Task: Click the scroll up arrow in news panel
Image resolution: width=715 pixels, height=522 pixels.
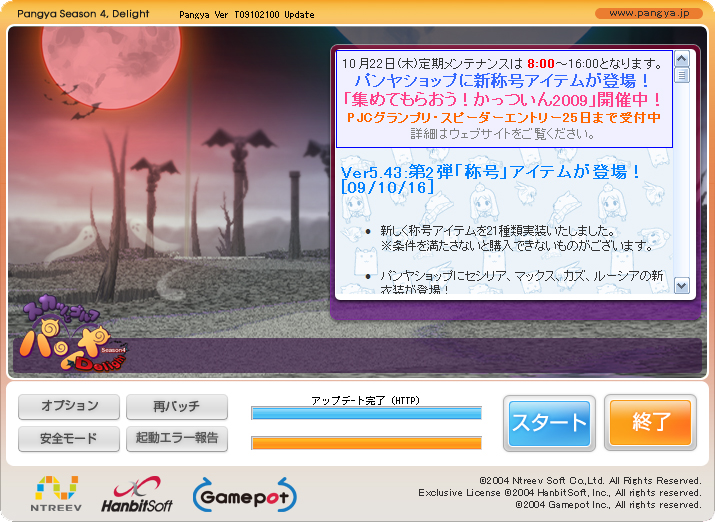Action: coord(682,59)
